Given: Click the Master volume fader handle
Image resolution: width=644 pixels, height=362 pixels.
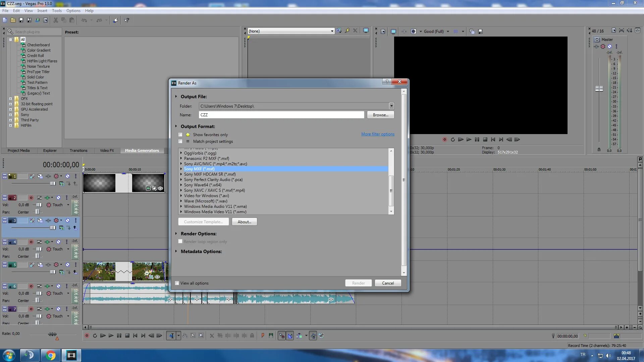Looking at the screenshot, I should click(x=599, y=88).
